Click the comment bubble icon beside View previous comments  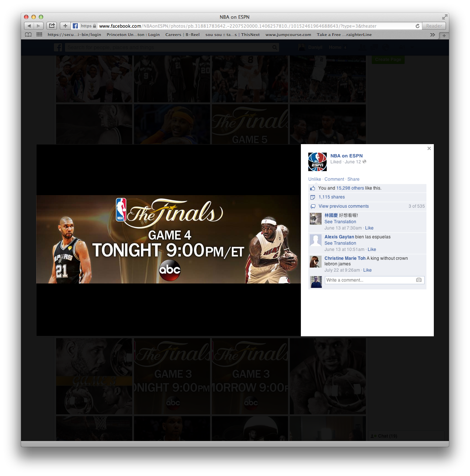[x=313, y=207]
